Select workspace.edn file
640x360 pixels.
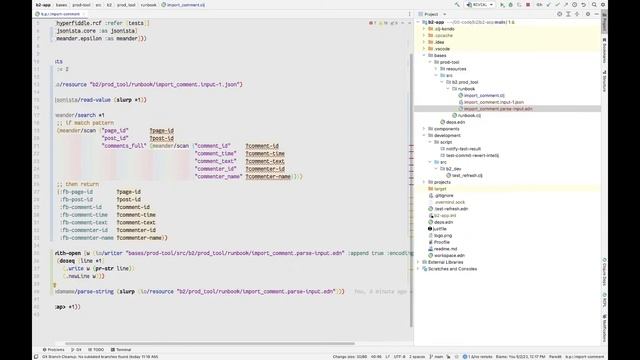446,255
